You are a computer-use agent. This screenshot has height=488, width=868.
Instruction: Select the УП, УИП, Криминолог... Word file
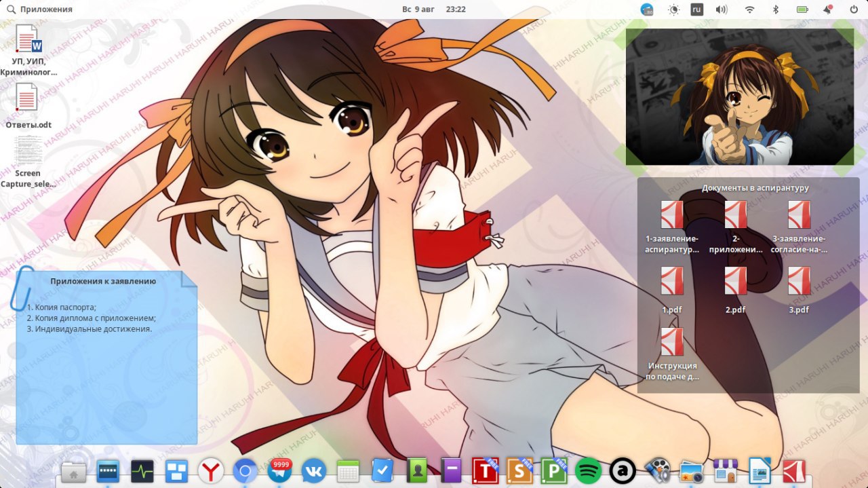28,50
